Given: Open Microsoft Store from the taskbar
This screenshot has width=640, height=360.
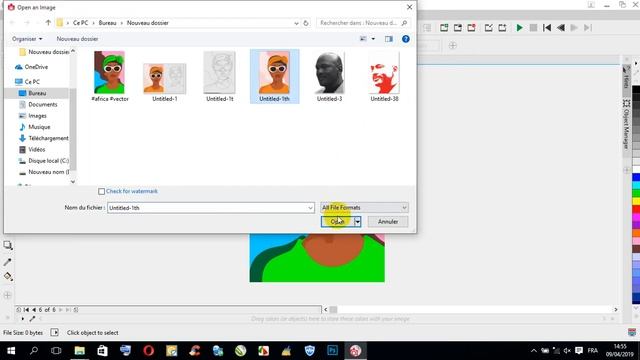Looking at the screenshot, I should pos(102,351).
